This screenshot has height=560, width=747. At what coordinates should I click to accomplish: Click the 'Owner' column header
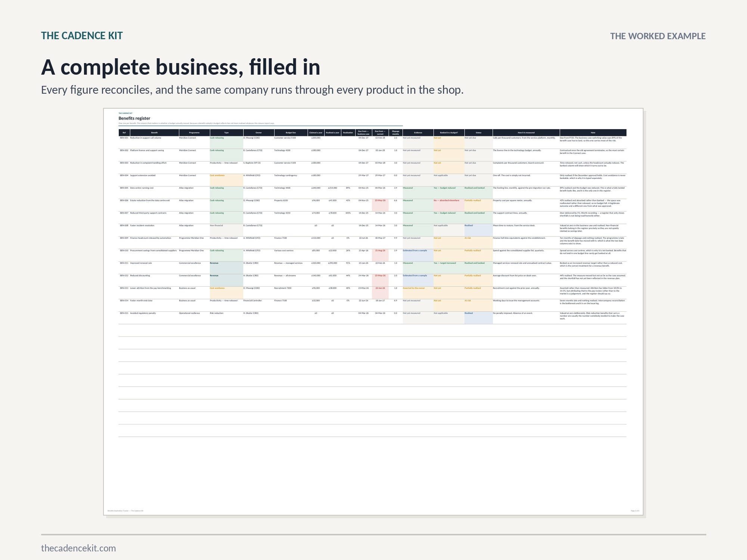[x=258, y=133]
